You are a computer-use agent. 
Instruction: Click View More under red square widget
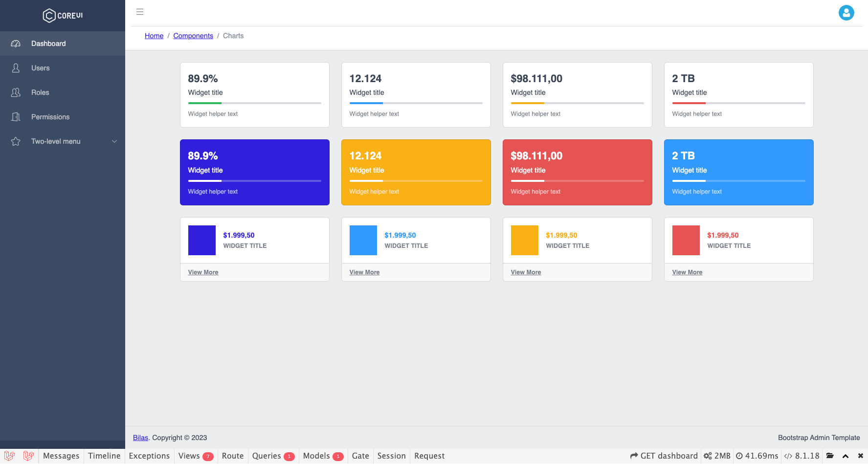687,272
